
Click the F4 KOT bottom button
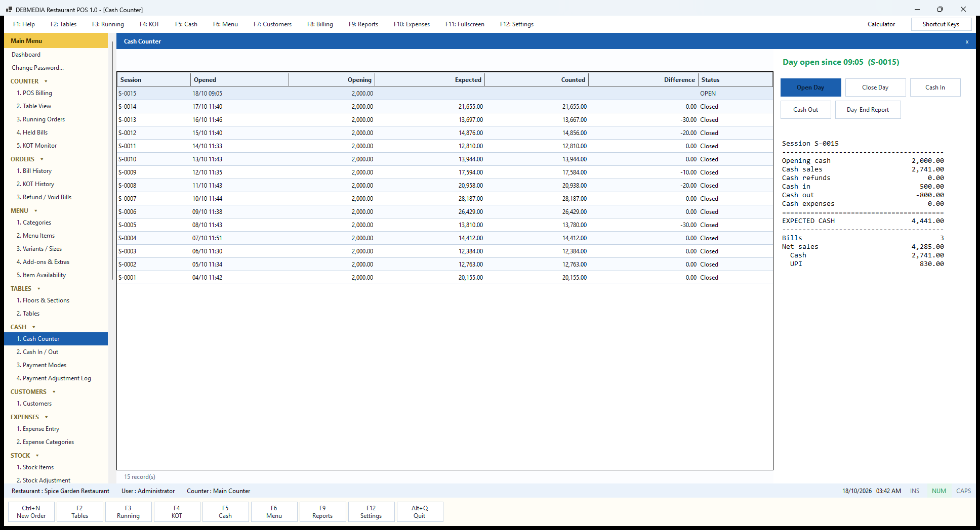pyautogui.click(x=177, y=512)
